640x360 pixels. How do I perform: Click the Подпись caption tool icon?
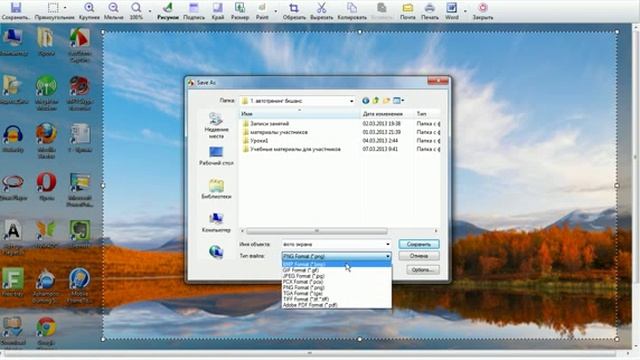pos(194,8)
